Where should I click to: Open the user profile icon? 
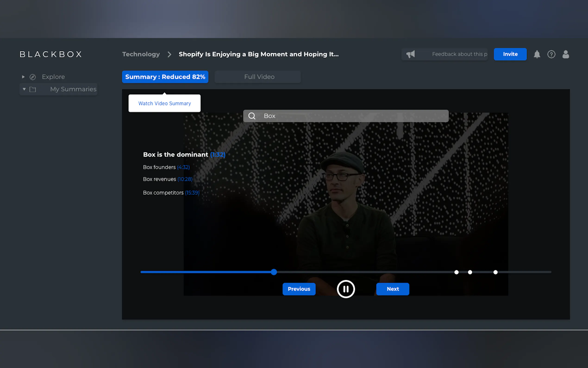point(565,54)
